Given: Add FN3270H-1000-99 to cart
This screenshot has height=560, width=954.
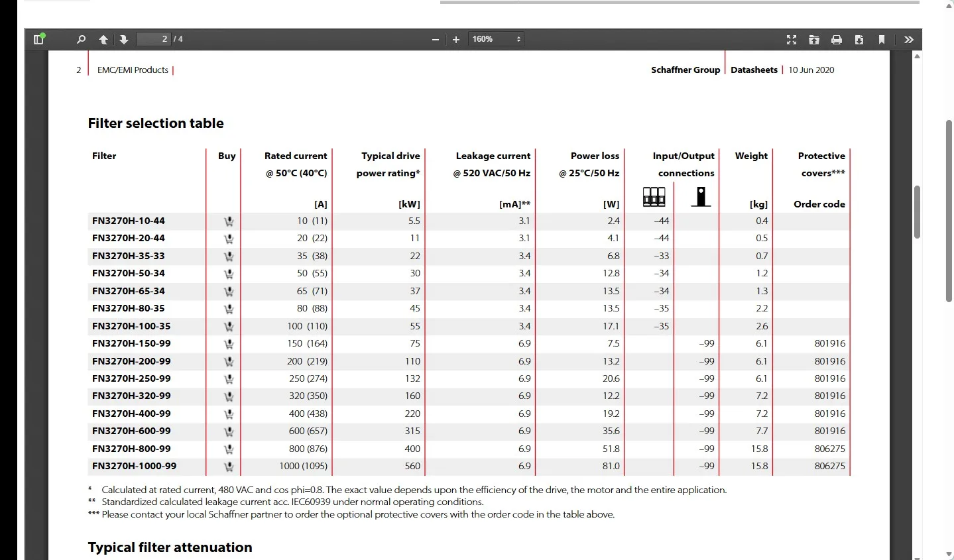Looking at the screenshot, I should (x=229, y=467).
